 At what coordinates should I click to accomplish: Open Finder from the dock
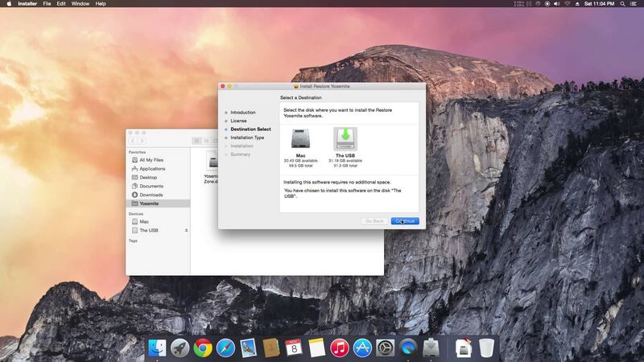point(157,348)
